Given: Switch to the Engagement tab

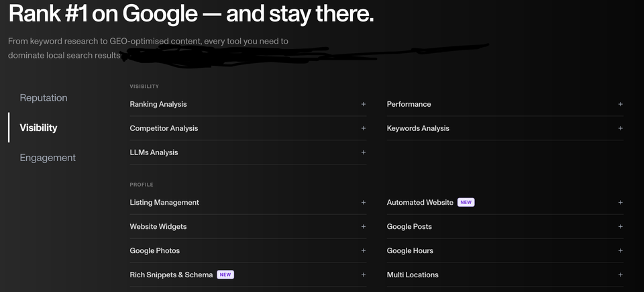Looking at the screenshot, I should tap(48, 158).
